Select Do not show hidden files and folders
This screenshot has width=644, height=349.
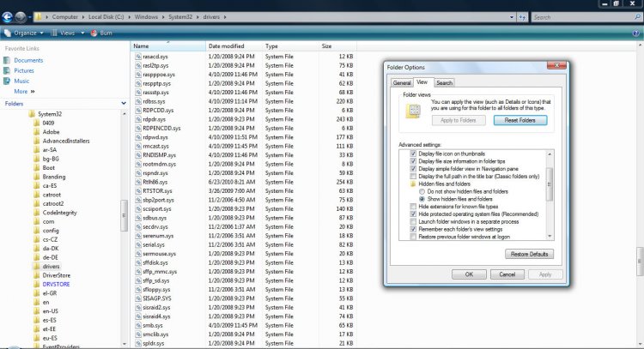coord(422,191)
